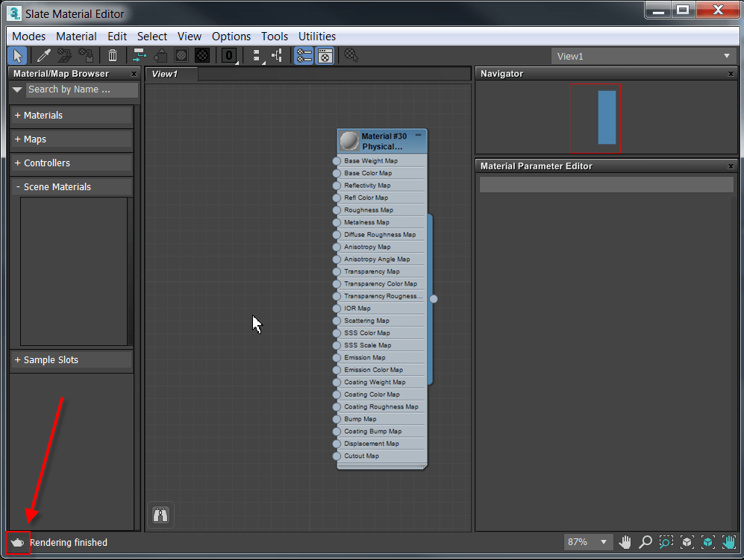Open Select menu

coord(152,37)
